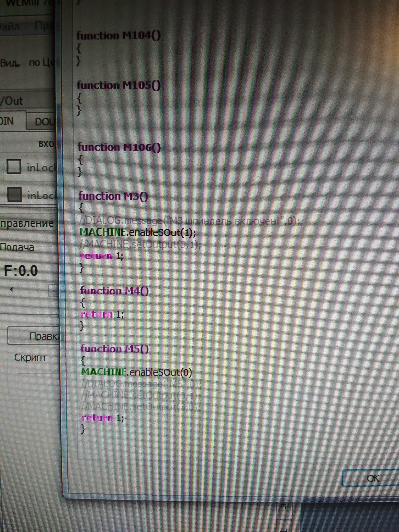Image resolution: width=399 pixels, height=532 pixels.
Task: Toggle the first white inLock checkbox
Action: click(x=14, y=166)
